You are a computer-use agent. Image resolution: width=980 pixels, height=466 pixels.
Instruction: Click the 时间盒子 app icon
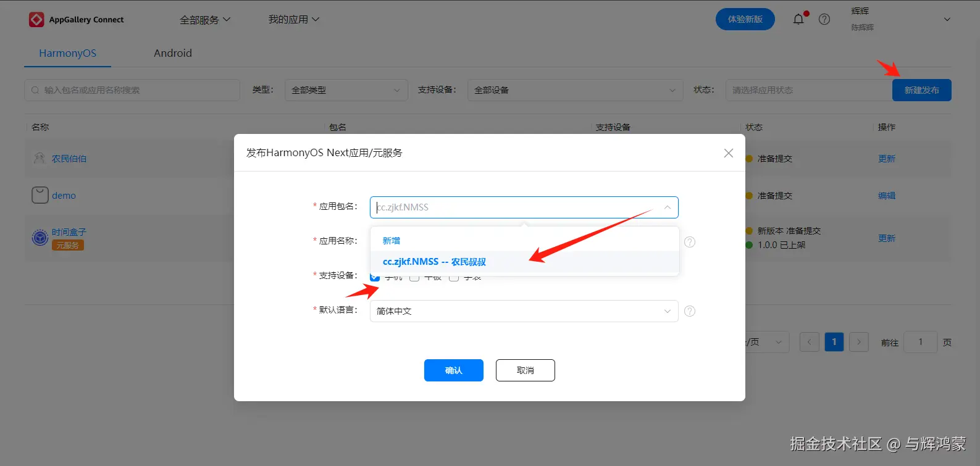coord(40,238)
